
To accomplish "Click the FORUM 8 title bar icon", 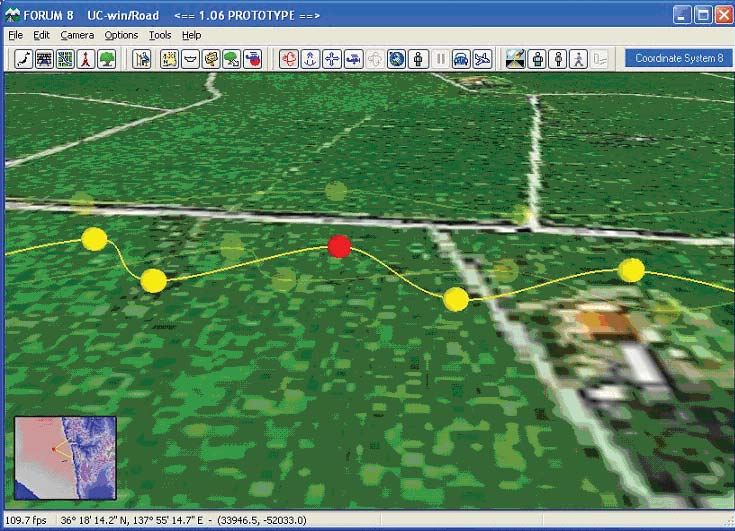I will click(x=12, y=15).
